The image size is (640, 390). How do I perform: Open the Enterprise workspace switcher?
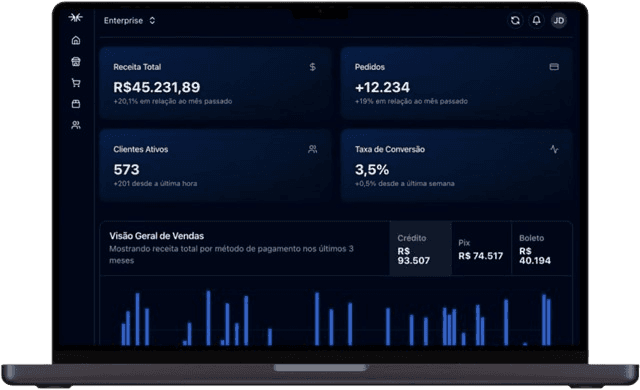(129, 20)
